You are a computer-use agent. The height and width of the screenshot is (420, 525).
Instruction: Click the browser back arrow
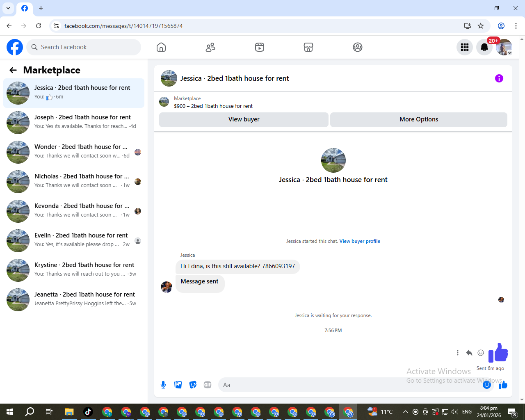tap(9, 26)
